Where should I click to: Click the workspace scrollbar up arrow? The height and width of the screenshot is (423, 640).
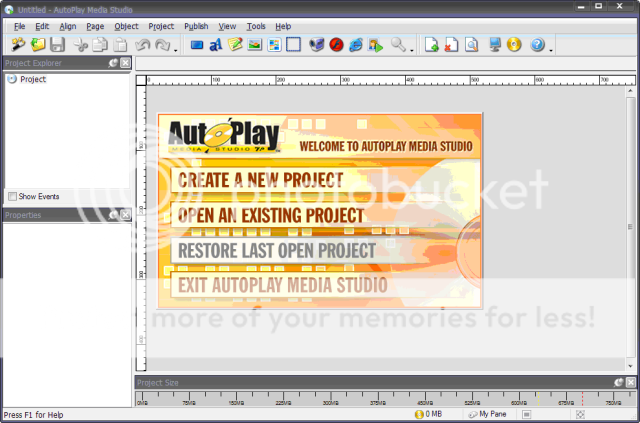(x=631, y=91)
